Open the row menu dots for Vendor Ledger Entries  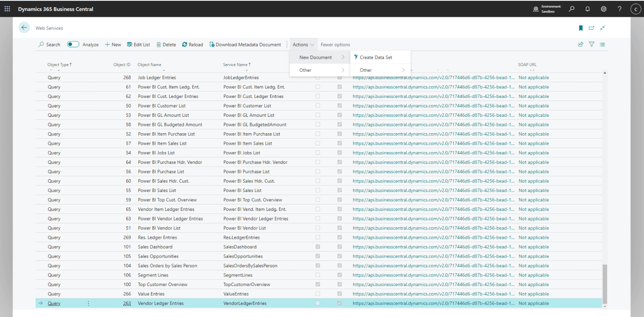(88, 303)
